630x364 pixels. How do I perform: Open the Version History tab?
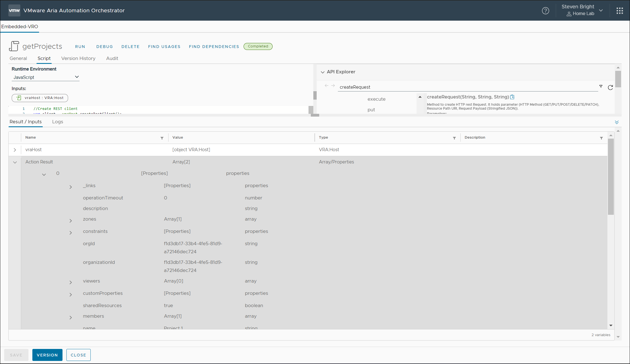(78, 58)
